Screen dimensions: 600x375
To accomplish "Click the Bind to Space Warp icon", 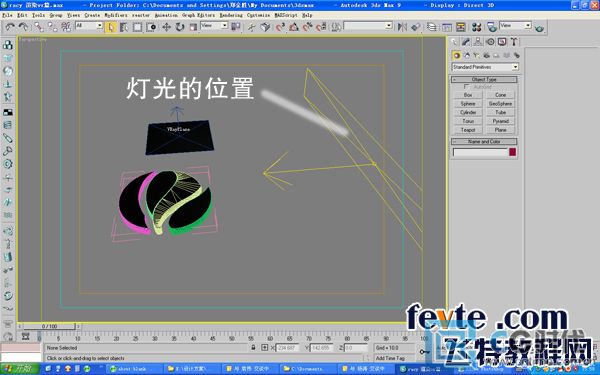I will tap(66, 27).
